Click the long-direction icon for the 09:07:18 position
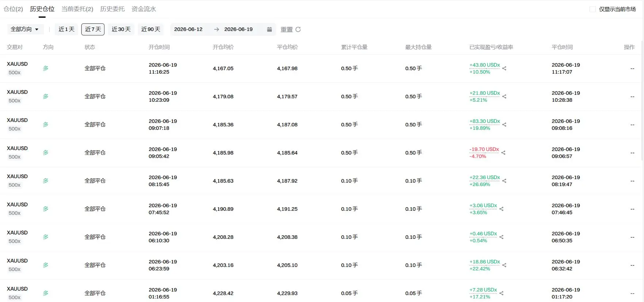This screenshot has height=302, width=644. [46, 124]
